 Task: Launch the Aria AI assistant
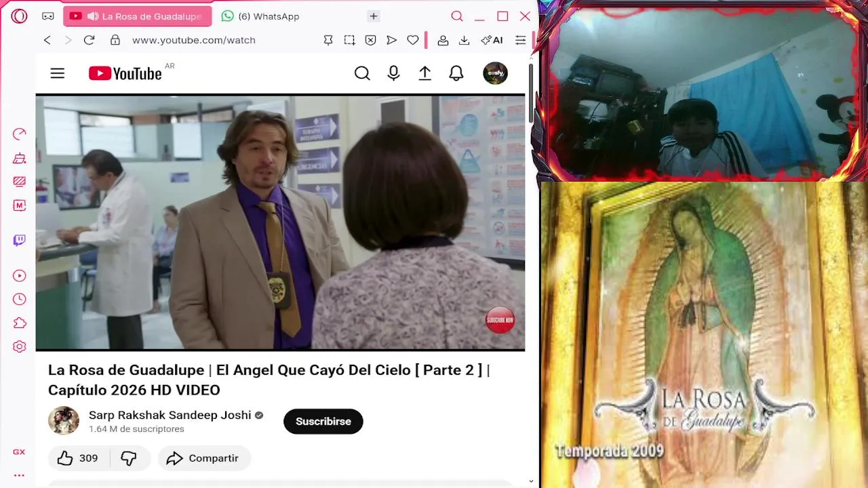pyautogui.click(x=492, y=40)
